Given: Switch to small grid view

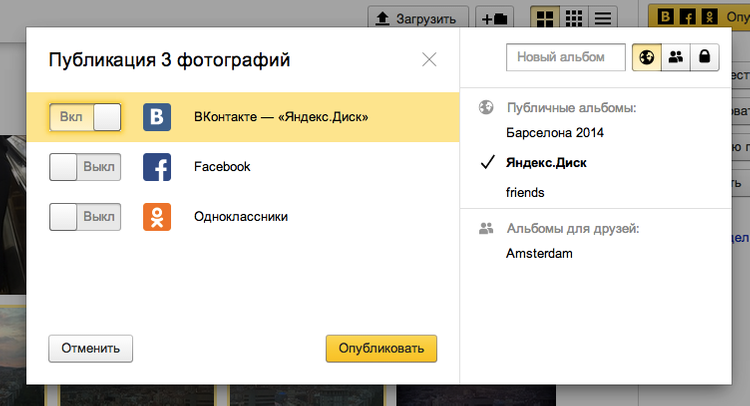Looking at the screenshot, I should coord(573,18).
